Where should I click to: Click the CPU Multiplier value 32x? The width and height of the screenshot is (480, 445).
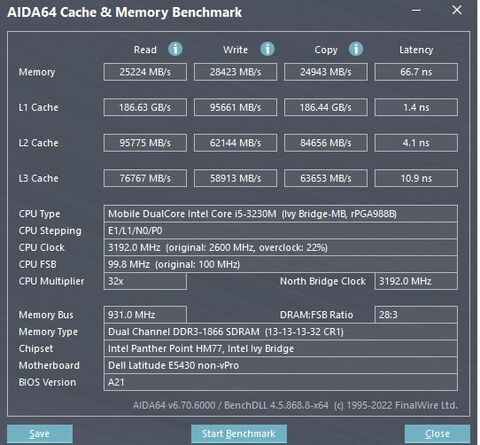(x=145, y=281)
